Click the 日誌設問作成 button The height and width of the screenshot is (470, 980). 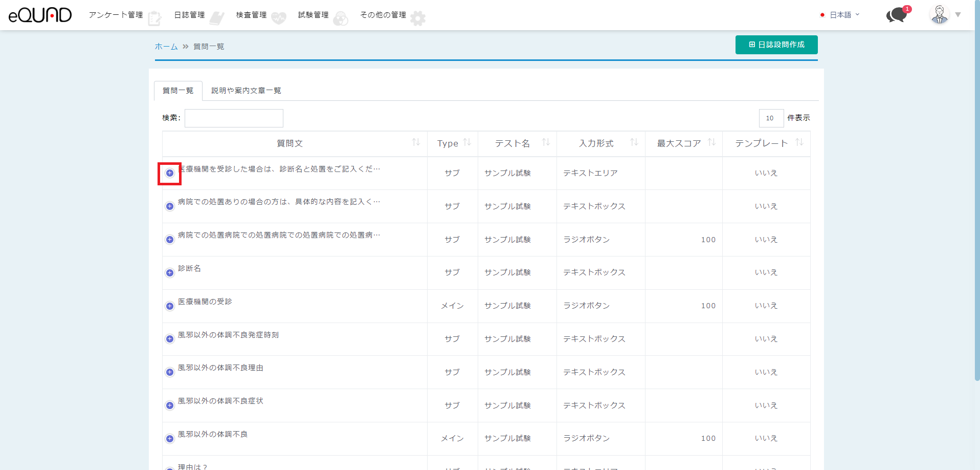click(x=776, y=45)
